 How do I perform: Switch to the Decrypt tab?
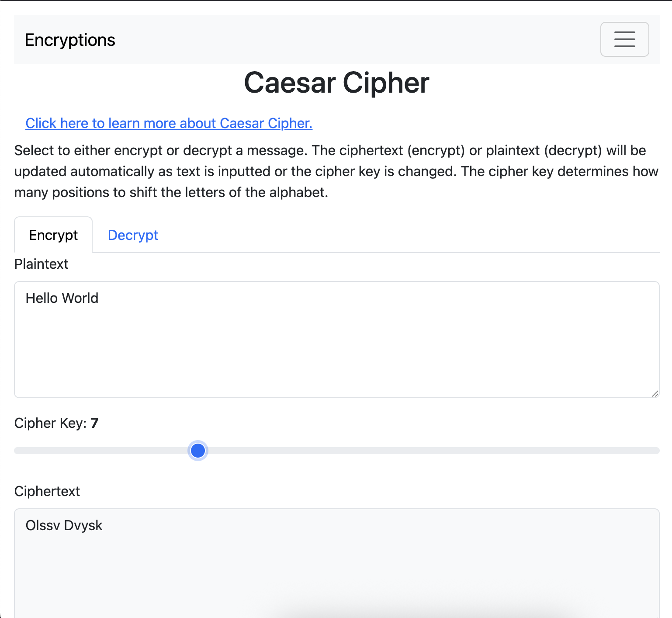pyautogui.click(x=133, y=235)
